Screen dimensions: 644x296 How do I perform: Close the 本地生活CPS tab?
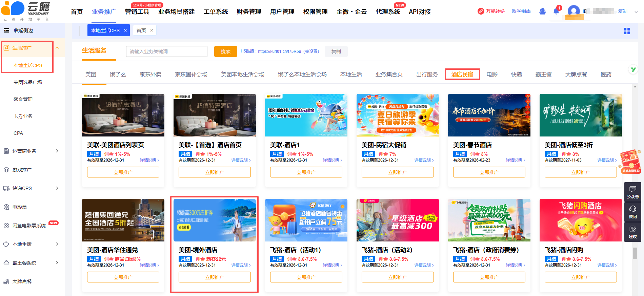[x=125, y=30]
